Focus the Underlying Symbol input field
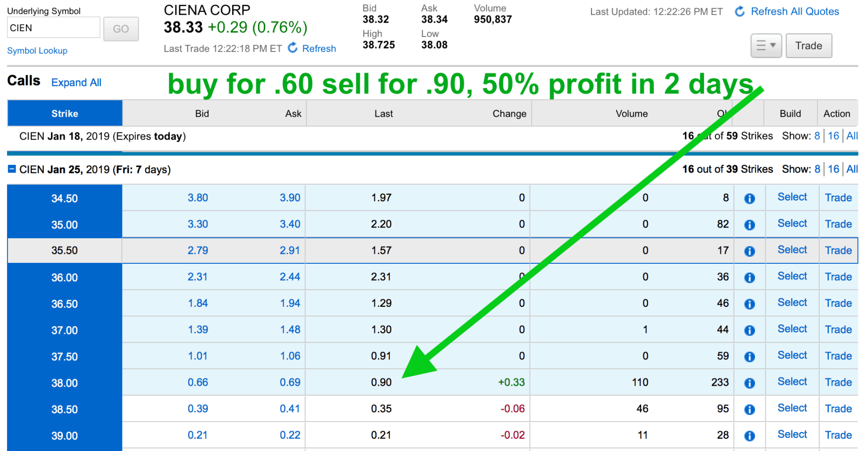 tap(53, 28)
